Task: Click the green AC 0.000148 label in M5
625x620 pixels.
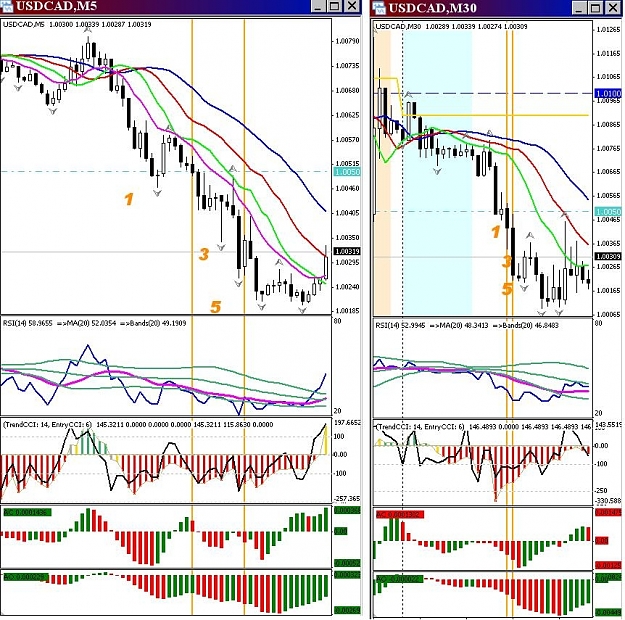Action: [x=27, y=512]
